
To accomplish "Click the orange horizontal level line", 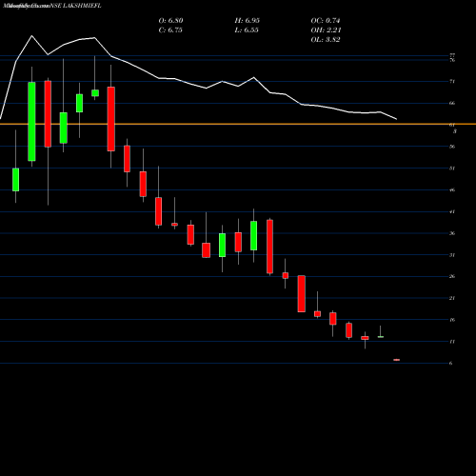I will [x=238, y=124].
